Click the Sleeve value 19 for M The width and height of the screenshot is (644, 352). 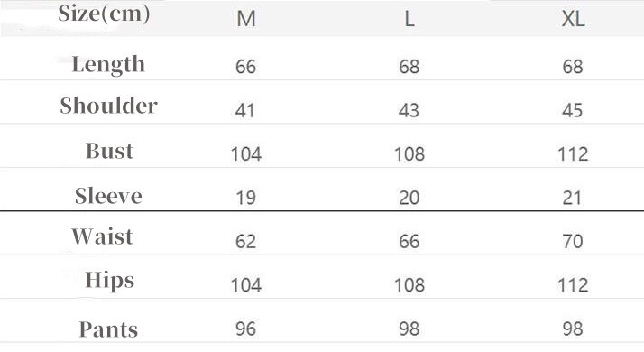click(x=245, y=198)
